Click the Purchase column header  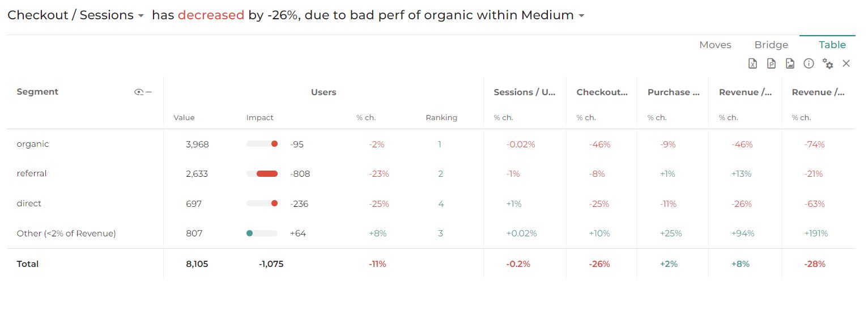(673, 92)
